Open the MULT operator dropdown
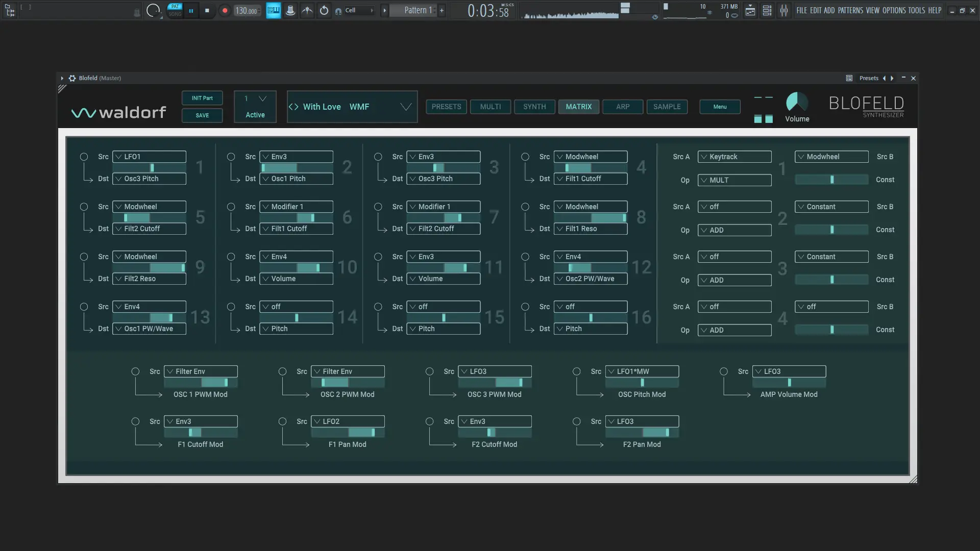Screen dimensions: 980x551 pos(734,180)
